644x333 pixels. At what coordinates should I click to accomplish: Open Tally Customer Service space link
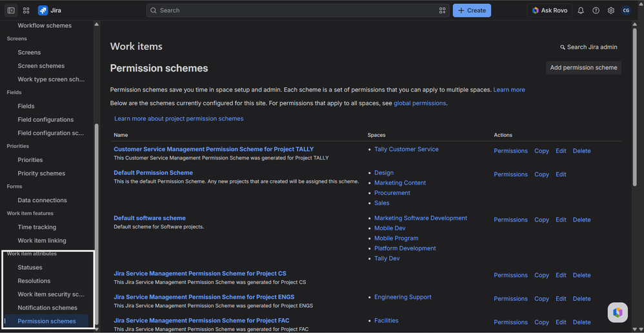coord(406,149)
